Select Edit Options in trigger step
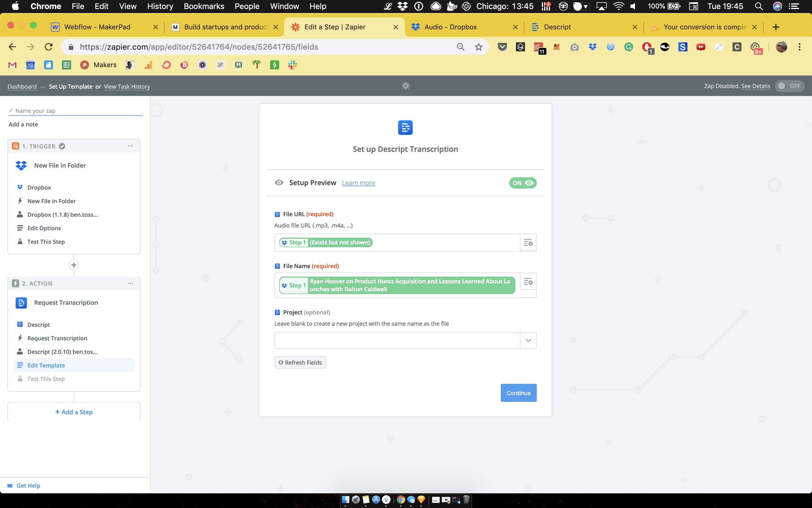Image resolution: width=812 pixels, height=508 pixels. 74,228
